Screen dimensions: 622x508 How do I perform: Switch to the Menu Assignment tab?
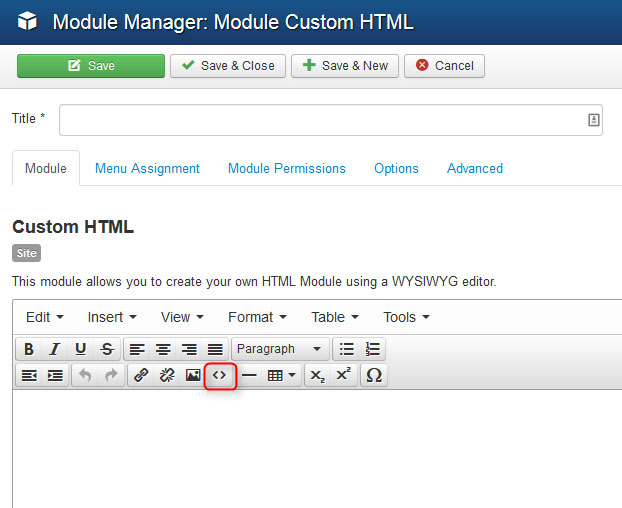(x=147, y=168)
